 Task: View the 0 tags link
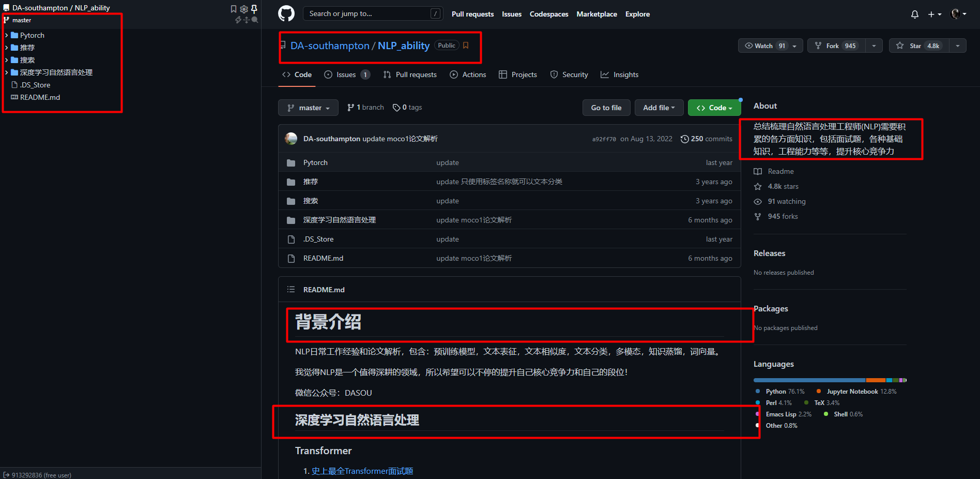(407, 107)
